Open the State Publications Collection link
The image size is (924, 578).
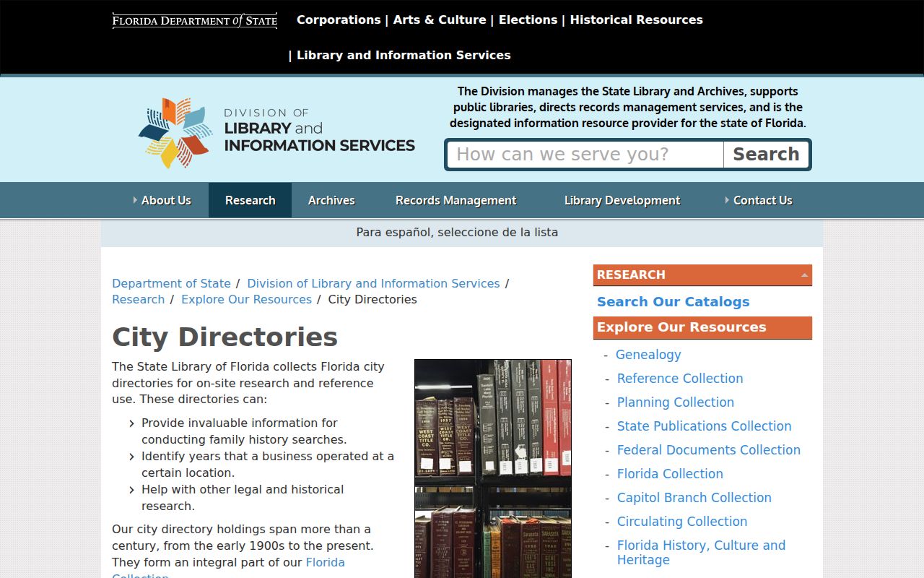(705, 426)
